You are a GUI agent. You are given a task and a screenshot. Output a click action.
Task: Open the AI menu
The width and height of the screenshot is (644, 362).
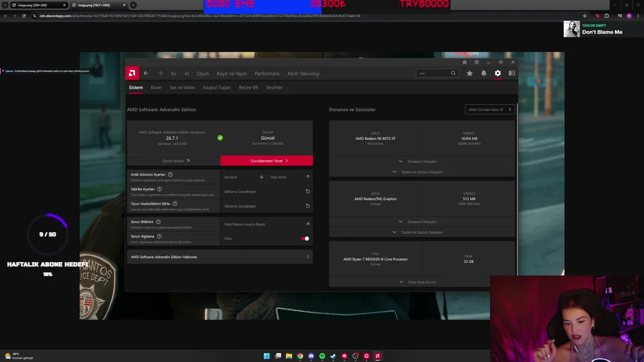pyautogui.click(x=187, y=73)
